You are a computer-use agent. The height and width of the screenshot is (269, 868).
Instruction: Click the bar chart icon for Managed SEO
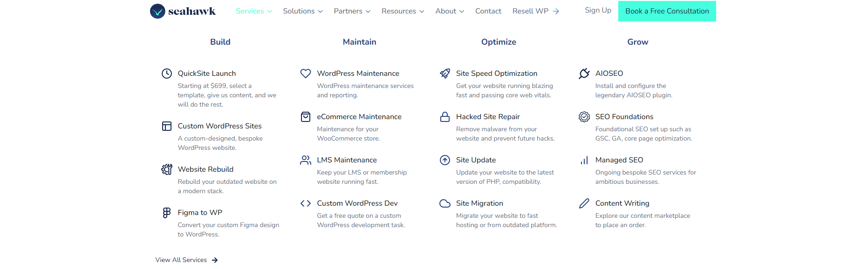(584, 160)
